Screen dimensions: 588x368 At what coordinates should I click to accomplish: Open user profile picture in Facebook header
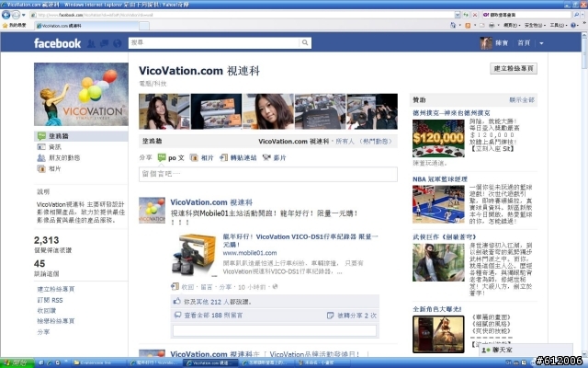click(486, 43)
